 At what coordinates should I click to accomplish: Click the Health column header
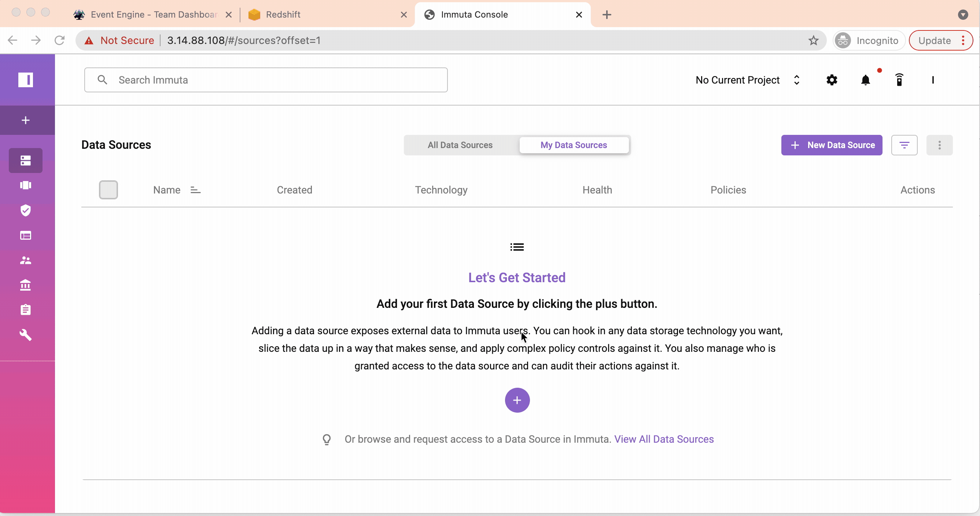tap(597, 190)
